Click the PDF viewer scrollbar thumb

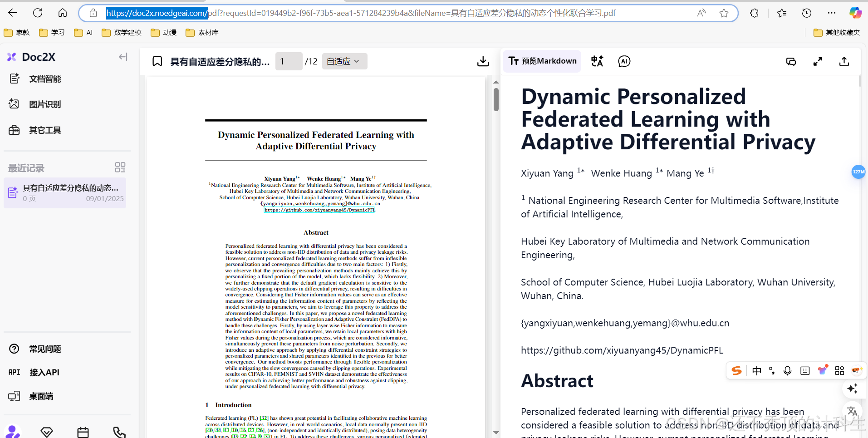[x=496, y=99]
